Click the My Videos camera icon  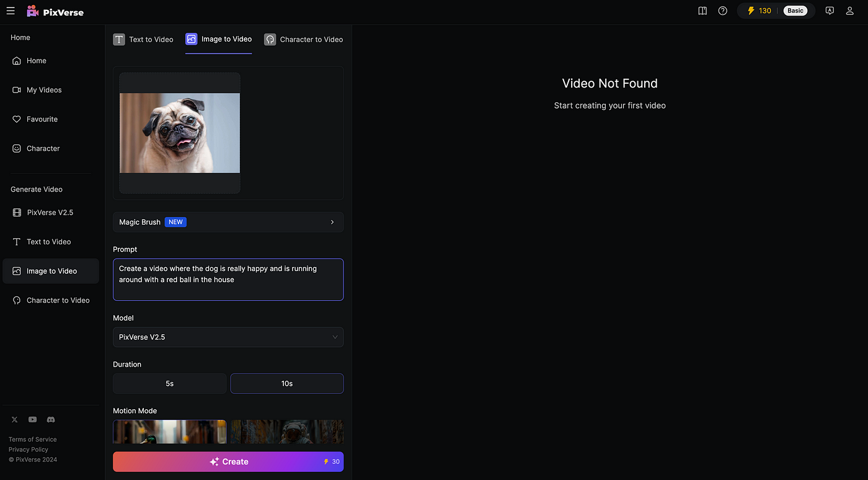[x=17, y=90]
